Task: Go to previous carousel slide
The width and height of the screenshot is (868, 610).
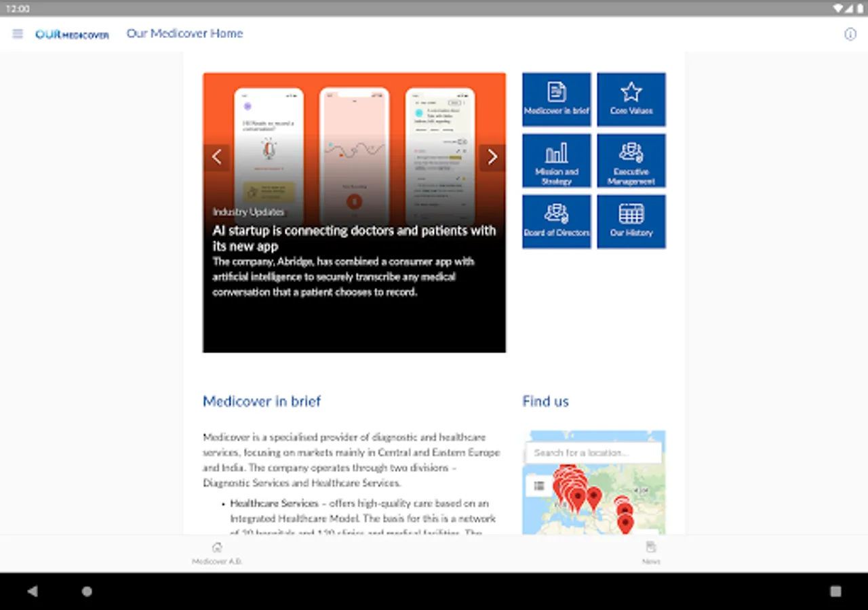Action: (x=217, y=157)
